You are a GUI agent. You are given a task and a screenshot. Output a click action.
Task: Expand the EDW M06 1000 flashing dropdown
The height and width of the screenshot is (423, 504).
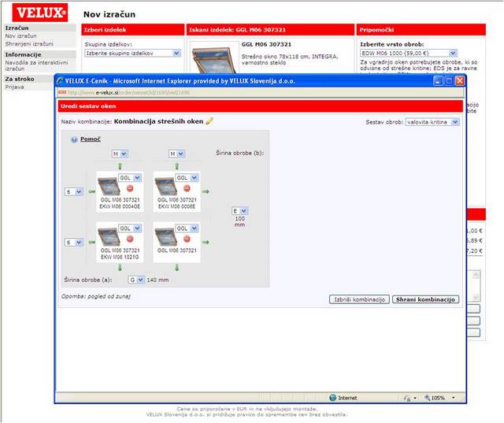pos(408,54)
